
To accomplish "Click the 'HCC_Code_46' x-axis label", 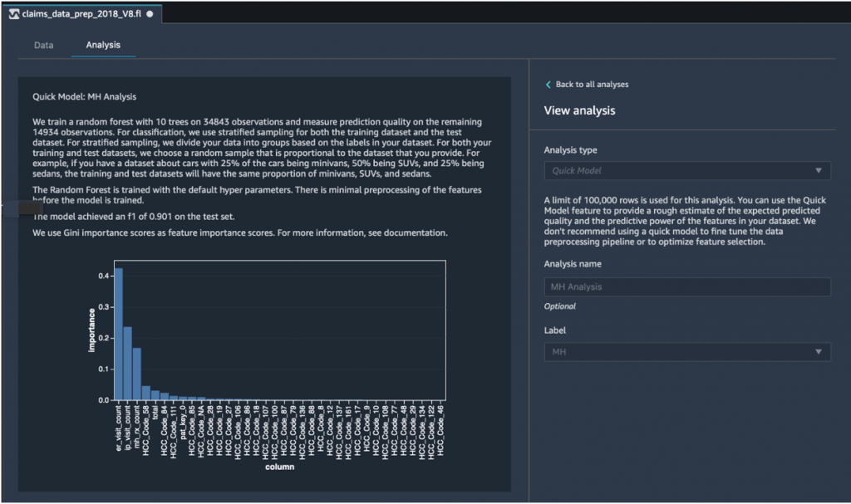I will tap(440, 430).
